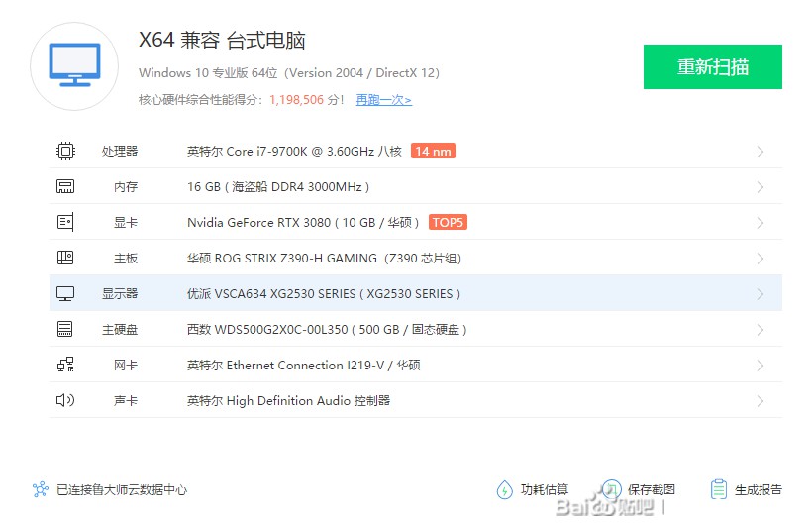
Task: Click the score value 1,198,506
Action: [296, 99]
